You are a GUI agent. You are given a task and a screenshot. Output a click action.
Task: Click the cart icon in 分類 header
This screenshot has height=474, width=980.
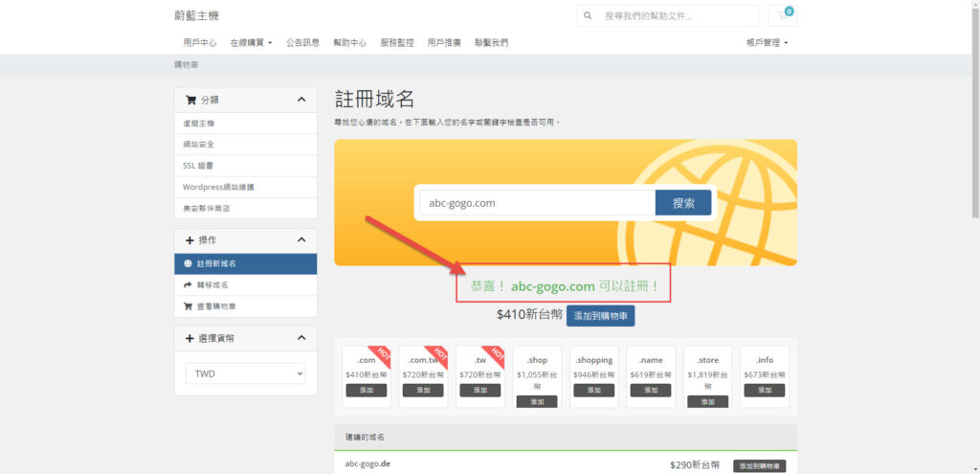point(190,100)
